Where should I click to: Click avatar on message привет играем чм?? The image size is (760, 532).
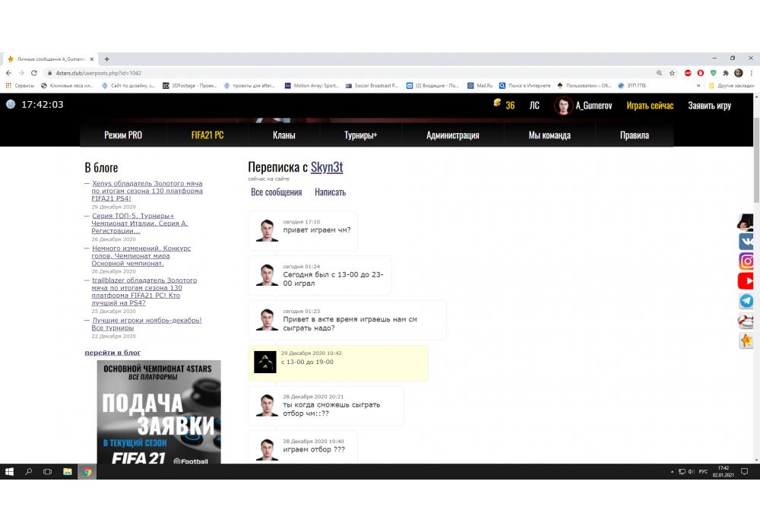pyautogui.click(x=267, y=230)
